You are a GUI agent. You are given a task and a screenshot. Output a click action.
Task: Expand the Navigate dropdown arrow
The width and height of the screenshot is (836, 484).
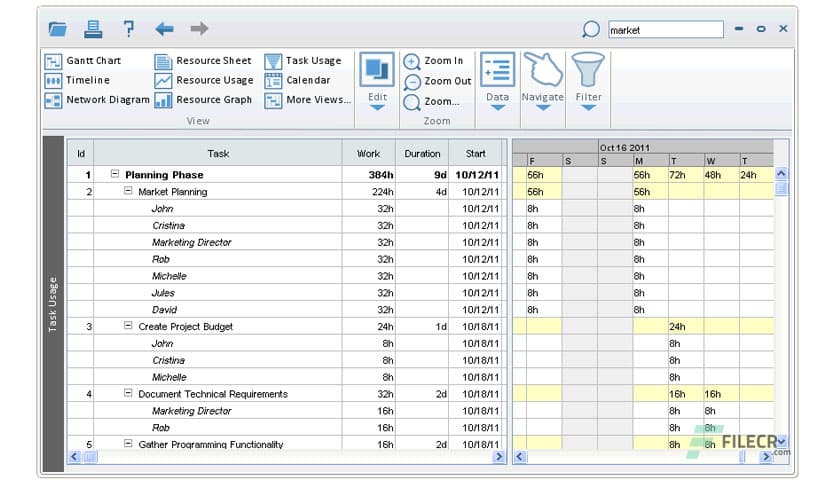pyautogui.click(x=543, y=108)
